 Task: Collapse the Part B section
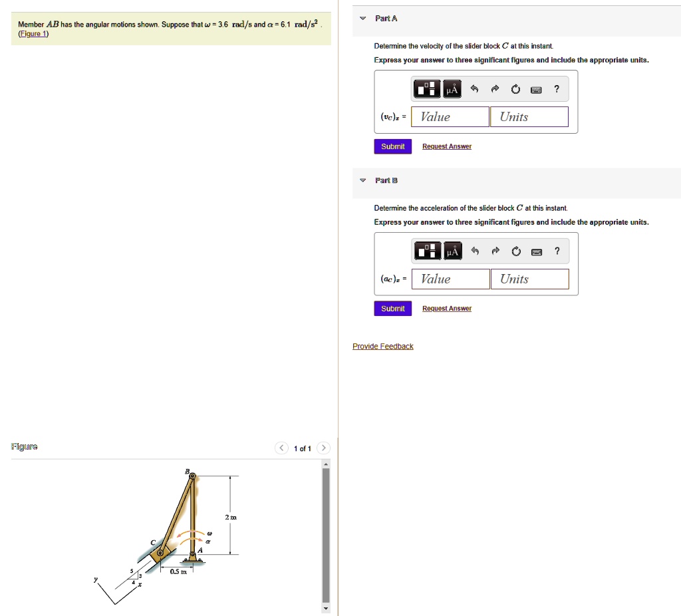pos(362,180)
